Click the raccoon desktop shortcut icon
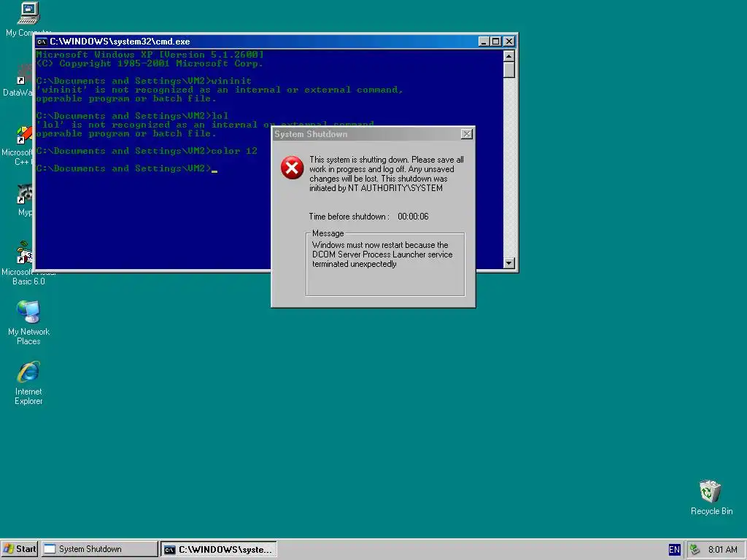The height and width of the screenshot is (560, 747). [24, 194]
